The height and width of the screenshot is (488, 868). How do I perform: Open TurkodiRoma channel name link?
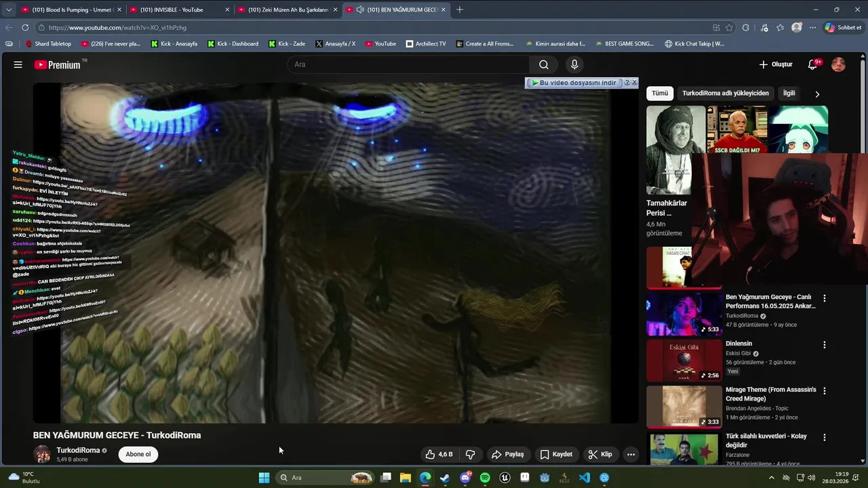pos(78,450)
